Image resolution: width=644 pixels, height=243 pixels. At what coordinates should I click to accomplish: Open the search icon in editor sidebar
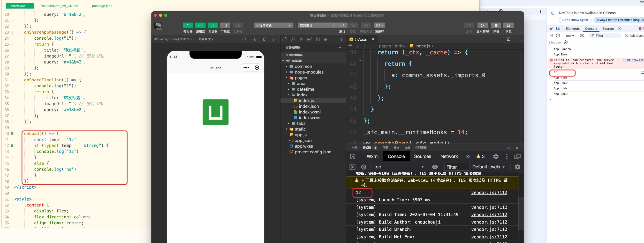click(293, 39)
